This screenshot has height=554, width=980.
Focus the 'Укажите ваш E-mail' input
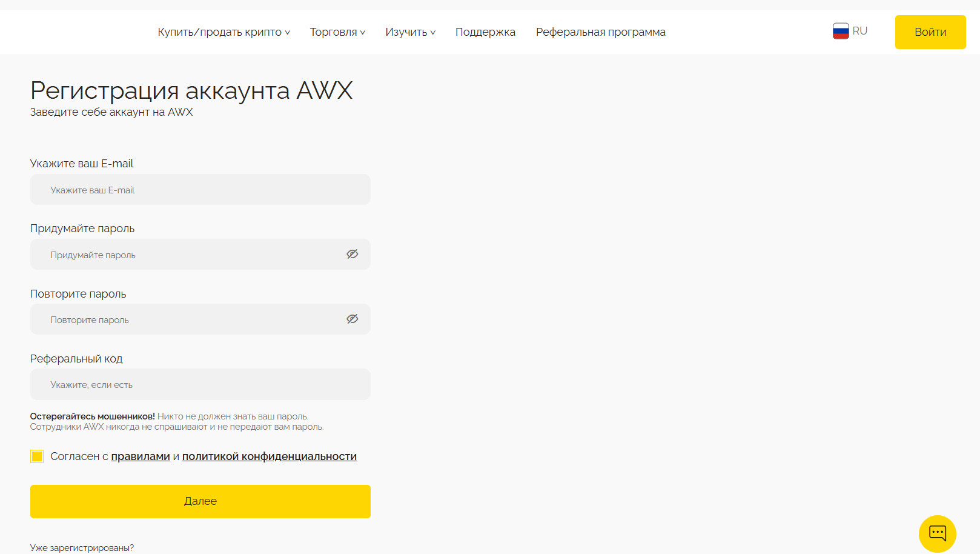click(x=200, y=190)
